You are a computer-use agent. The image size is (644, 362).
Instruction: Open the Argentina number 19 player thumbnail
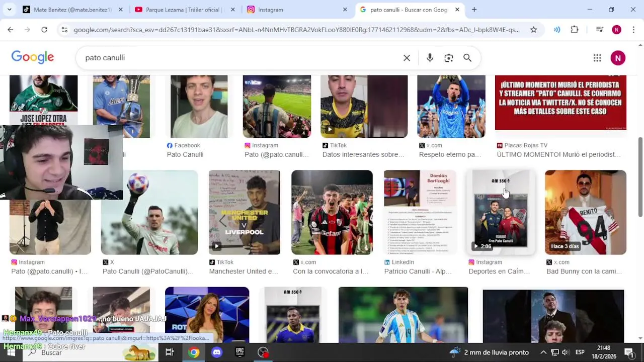(403, 315)
